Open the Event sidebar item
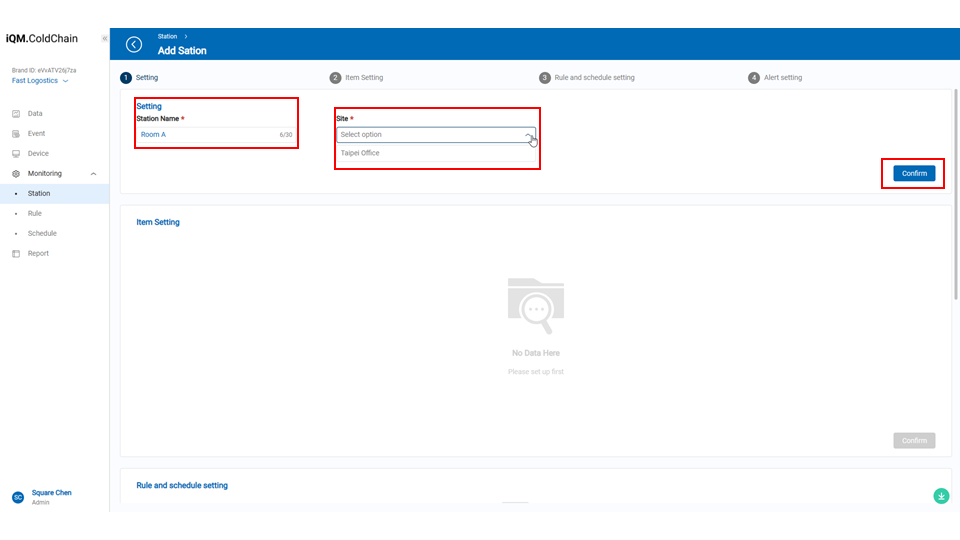This screenshot has width=960, height=540. [35, 134]
